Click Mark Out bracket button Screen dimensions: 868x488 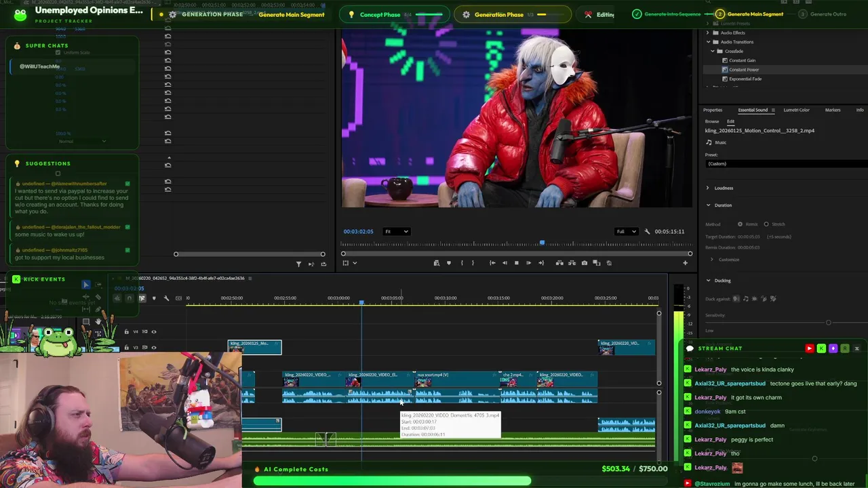click(x=473, y=263)
